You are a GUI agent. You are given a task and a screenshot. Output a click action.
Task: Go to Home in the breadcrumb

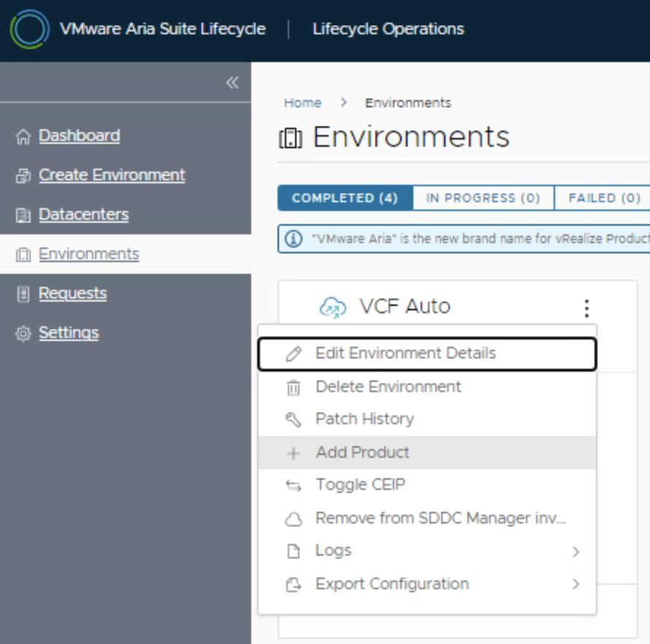tap(302, 103)
